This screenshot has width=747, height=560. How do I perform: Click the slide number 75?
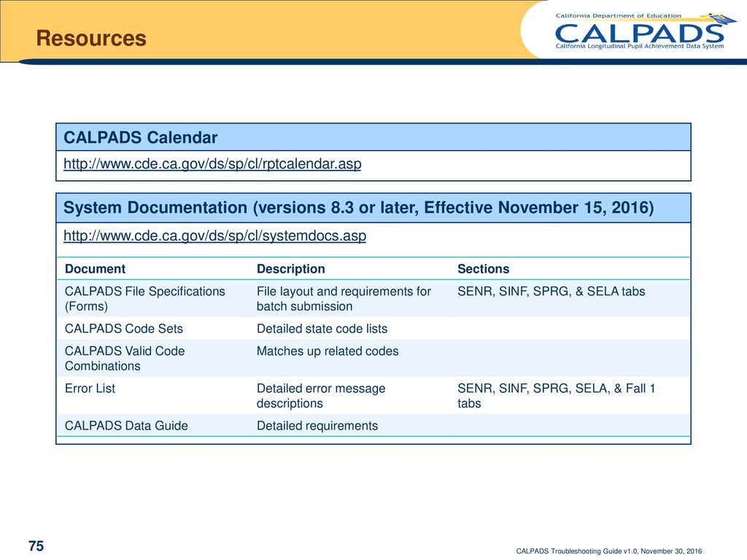tap(36, 545)
